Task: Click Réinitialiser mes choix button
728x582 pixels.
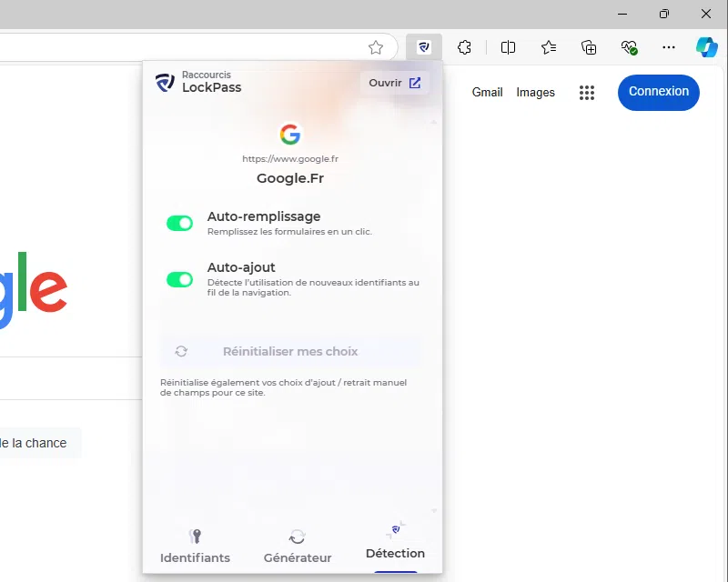Action: click(290, 351)
